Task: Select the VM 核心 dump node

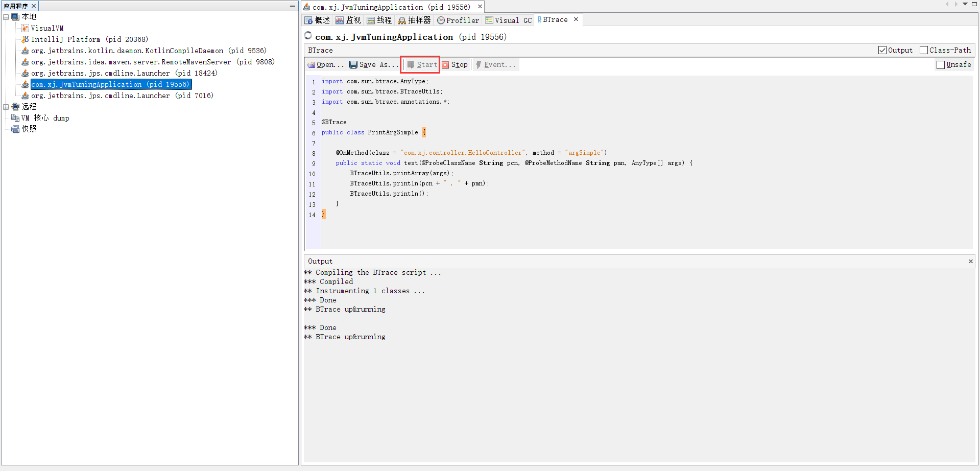Action: [45, 118]
